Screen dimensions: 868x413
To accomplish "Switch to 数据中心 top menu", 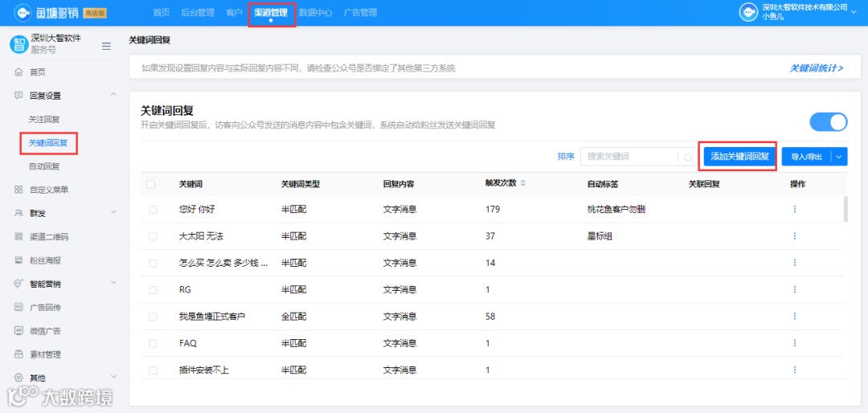I will tap(316, 12).
